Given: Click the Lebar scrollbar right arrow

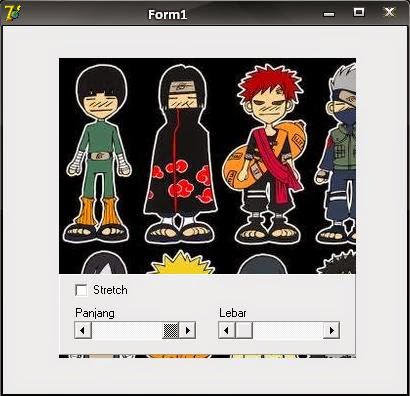Looking at the screenshot, I should click(x=331, y=330).
